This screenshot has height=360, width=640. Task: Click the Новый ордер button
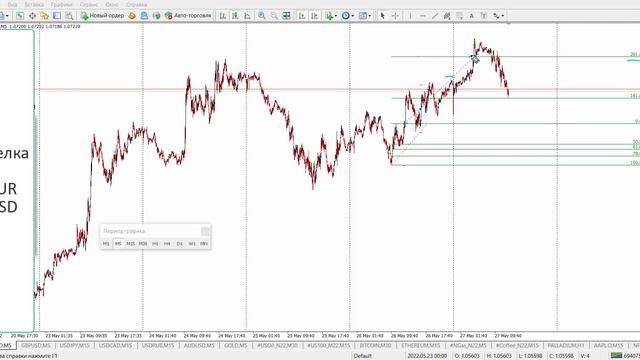coord(102,16)
